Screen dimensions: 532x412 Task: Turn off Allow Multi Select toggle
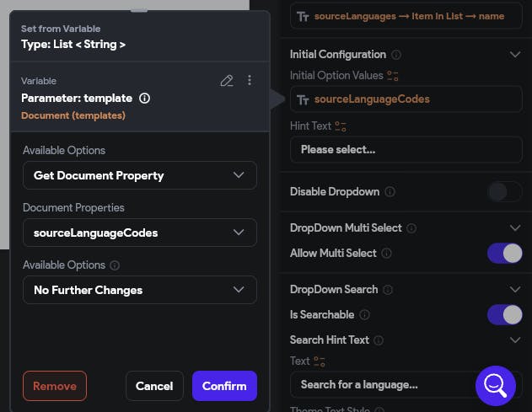click(504, 253)
